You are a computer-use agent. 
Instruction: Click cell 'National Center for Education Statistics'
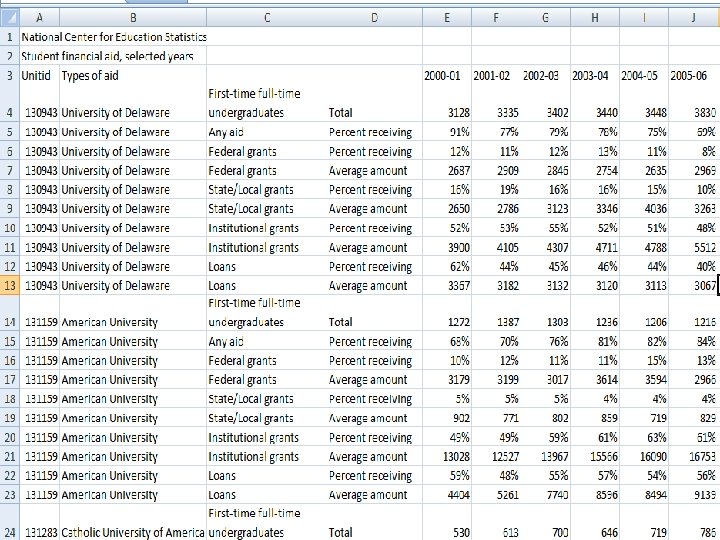click(114, 37)
